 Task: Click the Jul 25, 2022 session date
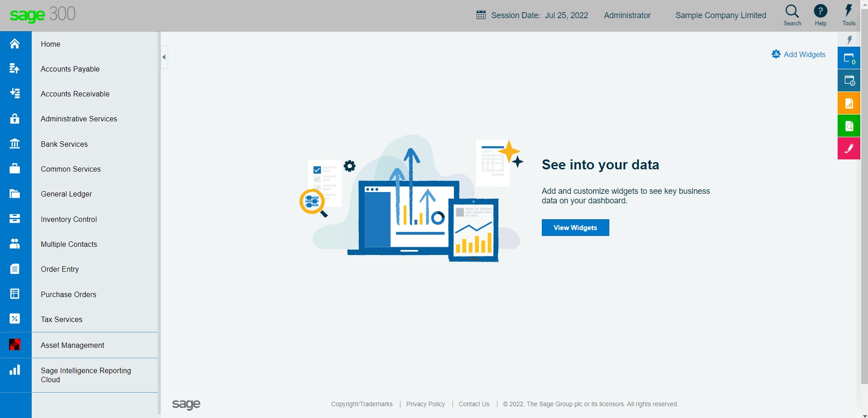pyautogui.click(x=566, y=15)
